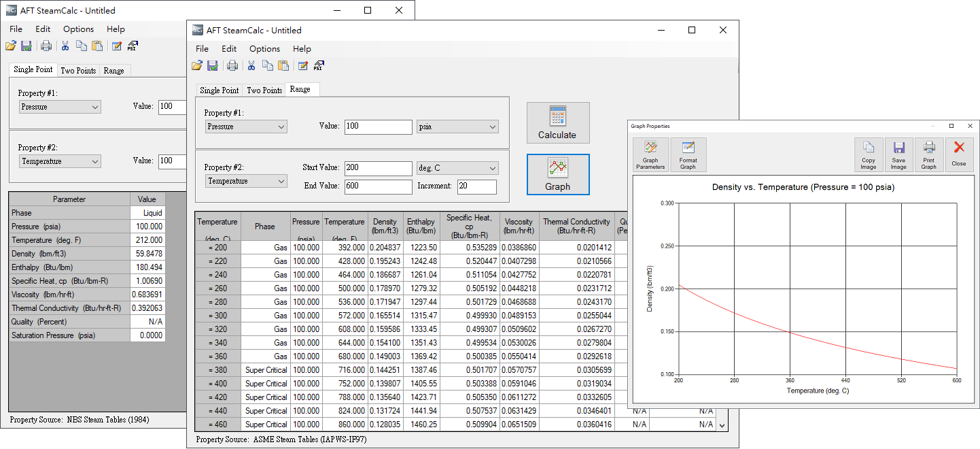Image resolution: width=980 pixels, height=449 pixels.
Task: Click the graph title Density vs. Temperature
Action: point(803,187)
